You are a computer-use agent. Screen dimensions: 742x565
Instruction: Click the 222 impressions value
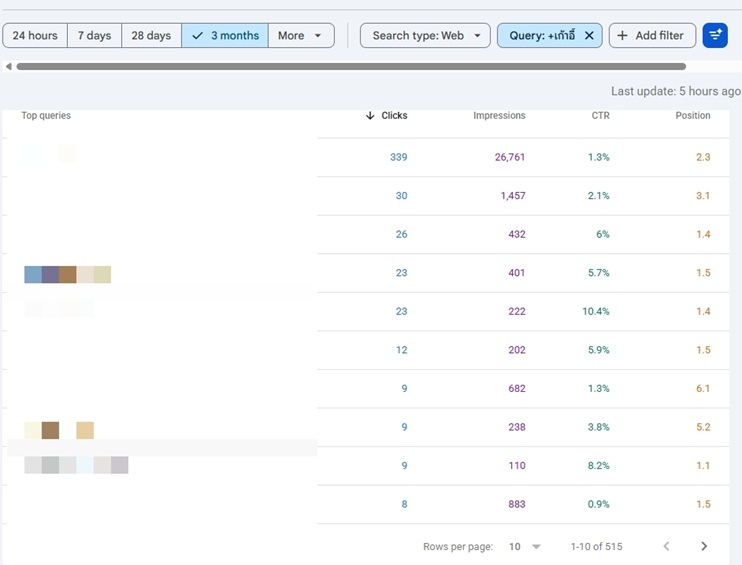click(517, 311)
